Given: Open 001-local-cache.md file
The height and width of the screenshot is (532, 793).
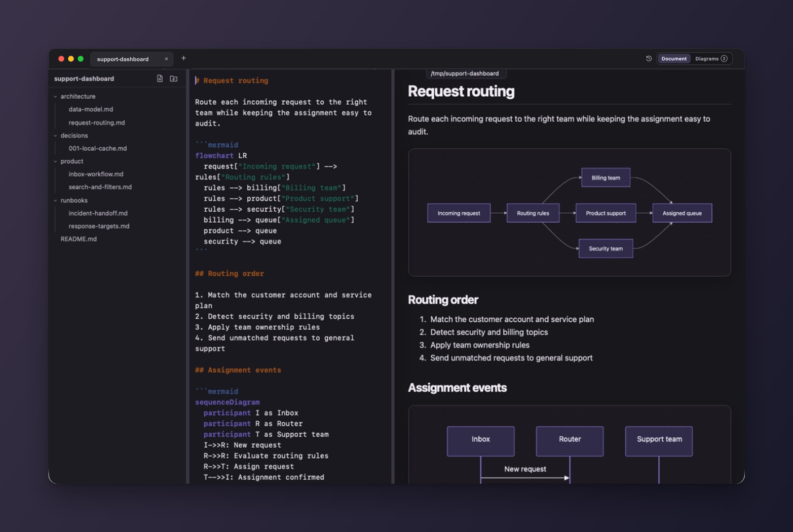Looking at the screenshot, I should click(98, 148).
